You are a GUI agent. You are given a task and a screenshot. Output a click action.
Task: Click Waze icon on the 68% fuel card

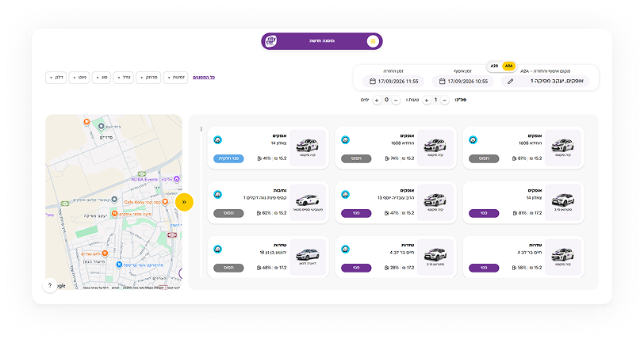click(x=217, y=249)
